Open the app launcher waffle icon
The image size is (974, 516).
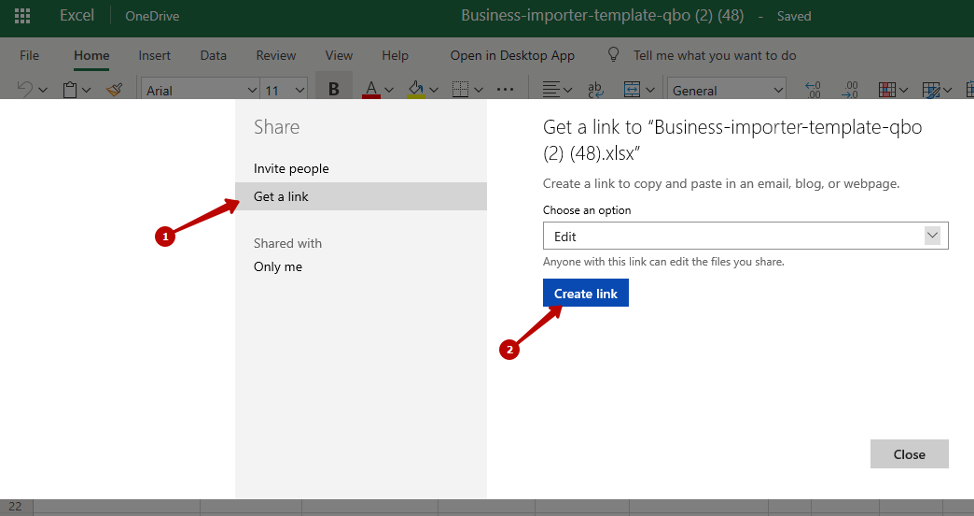coord(22,16)
